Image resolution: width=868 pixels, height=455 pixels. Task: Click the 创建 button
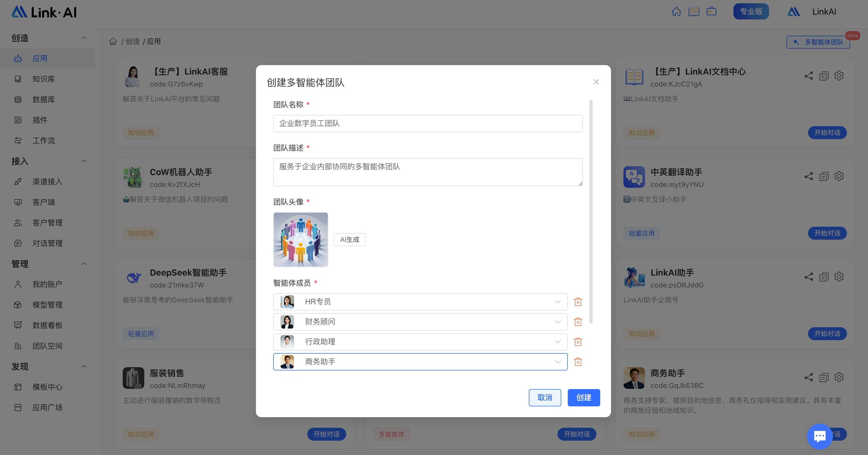click(584, 397)
